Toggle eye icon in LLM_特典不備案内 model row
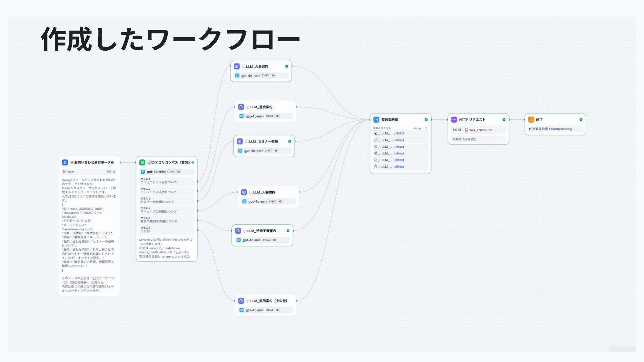 [x=274, y=240]
